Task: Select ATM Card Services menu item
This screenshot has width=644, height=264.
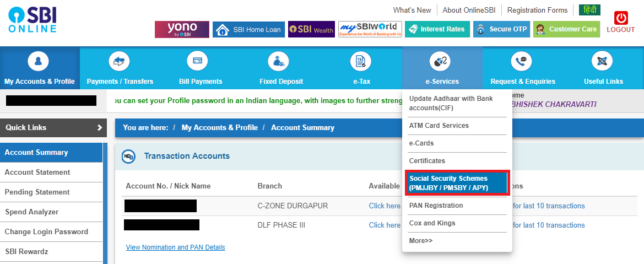Action: tap(439, 126)
